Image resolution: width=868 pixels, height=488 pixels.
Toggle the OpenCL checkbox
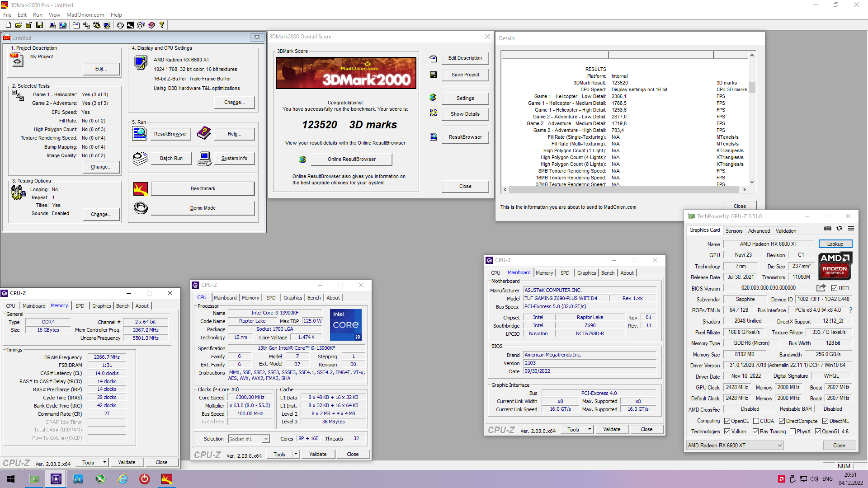click(x=727, y=421)
